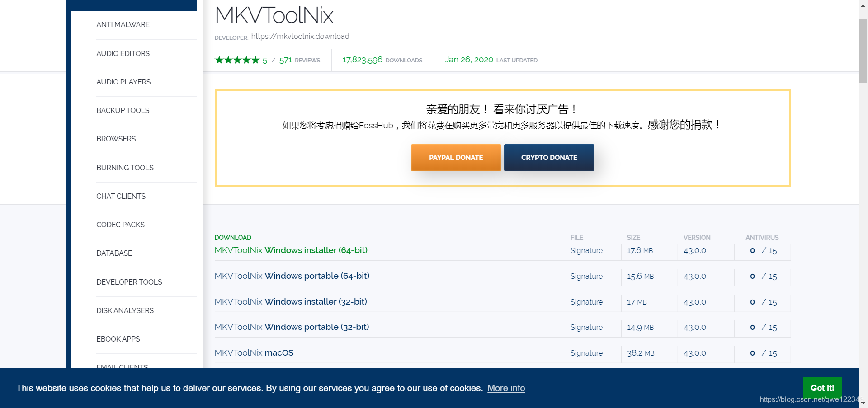Open the ANTI MALWARE category
The width and height of the screenshot is (868, 408).
click(x=123, y=24)
